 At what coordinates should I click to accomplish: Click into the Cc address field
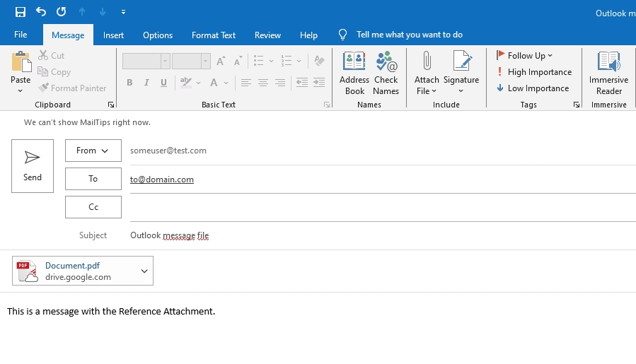(x=382, y=207)
